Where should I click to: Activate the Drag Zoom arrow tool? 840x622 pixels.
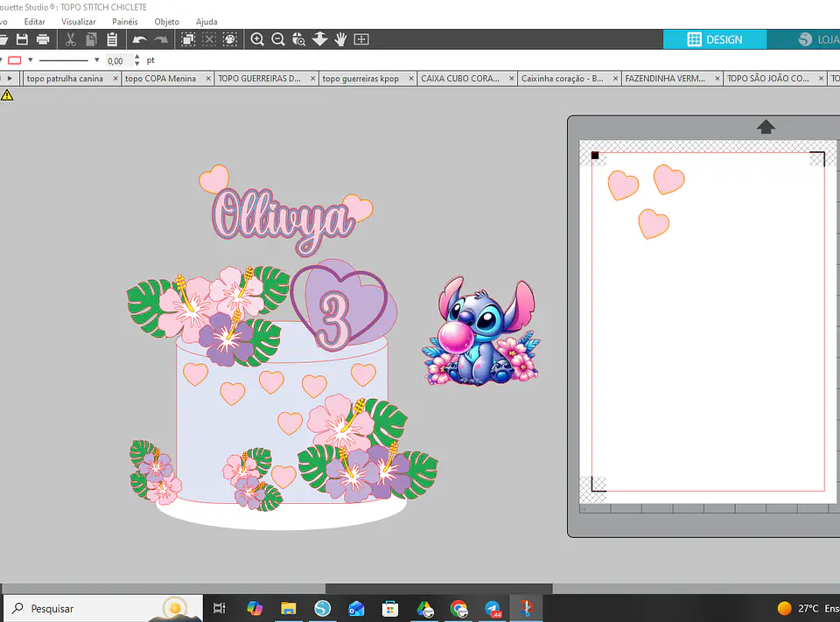tap(320, 39)
